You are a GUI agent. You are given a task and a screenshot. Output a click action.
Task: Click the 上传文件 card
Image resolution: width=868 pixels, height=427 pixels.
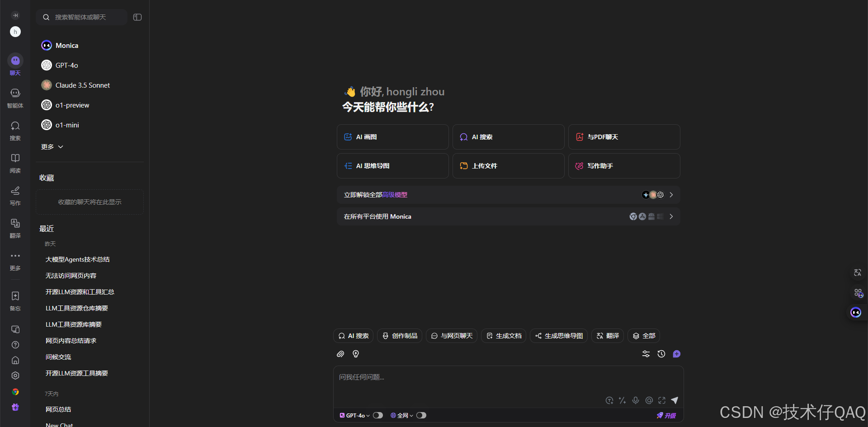[x=509, y=166]
